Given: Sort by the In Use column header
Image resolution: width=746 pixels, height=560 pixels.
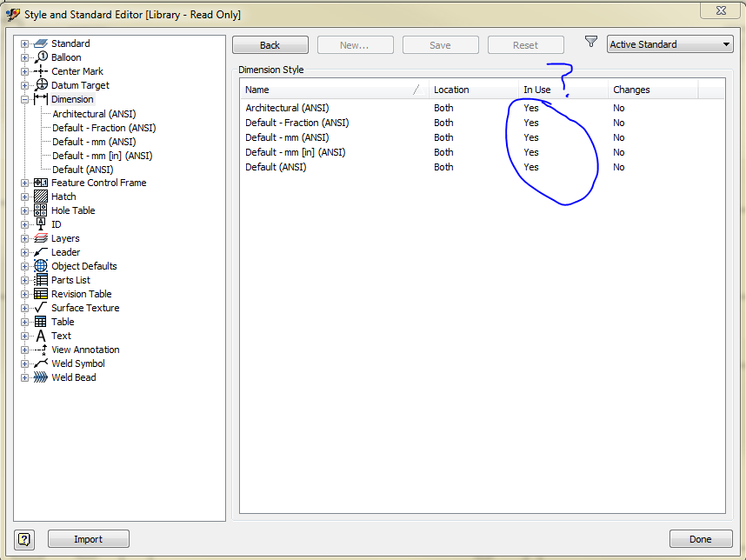Looking at the screenshot, I should click(563, 90).
